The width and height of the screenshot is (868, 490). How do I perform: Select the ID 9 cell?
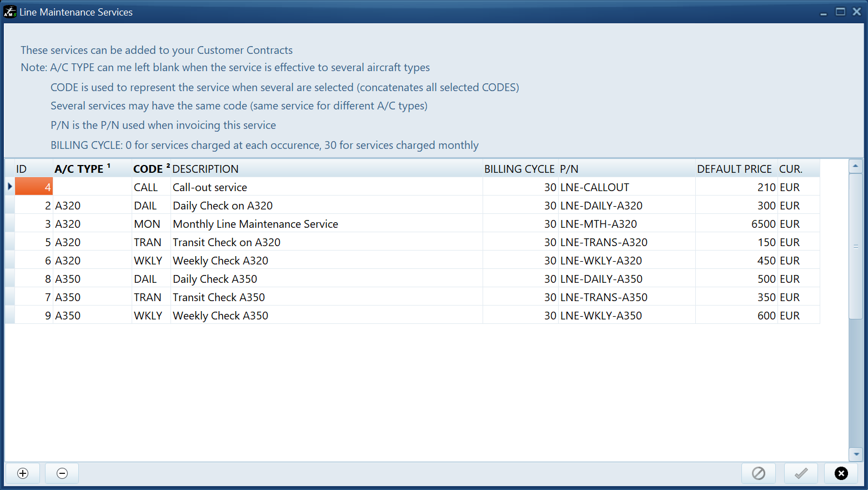click(x=33, y=316)
